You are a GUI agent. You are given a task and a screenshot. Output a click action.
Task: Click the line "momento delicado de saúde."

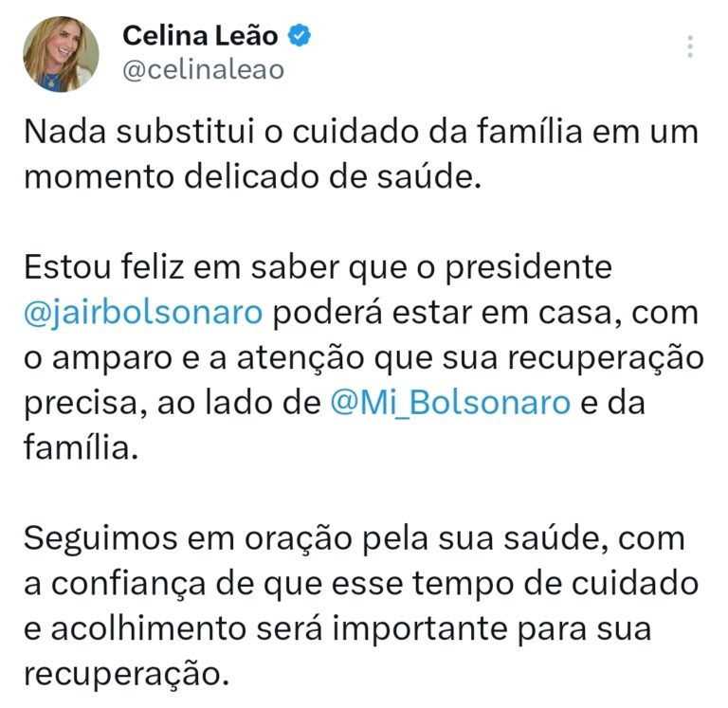[252, 176]
